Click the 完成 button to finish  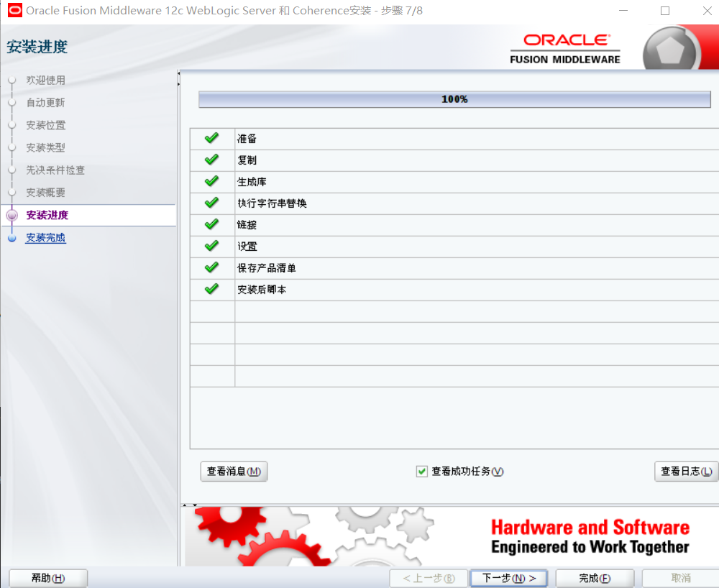pyautogui.click(x=595, y=577)
